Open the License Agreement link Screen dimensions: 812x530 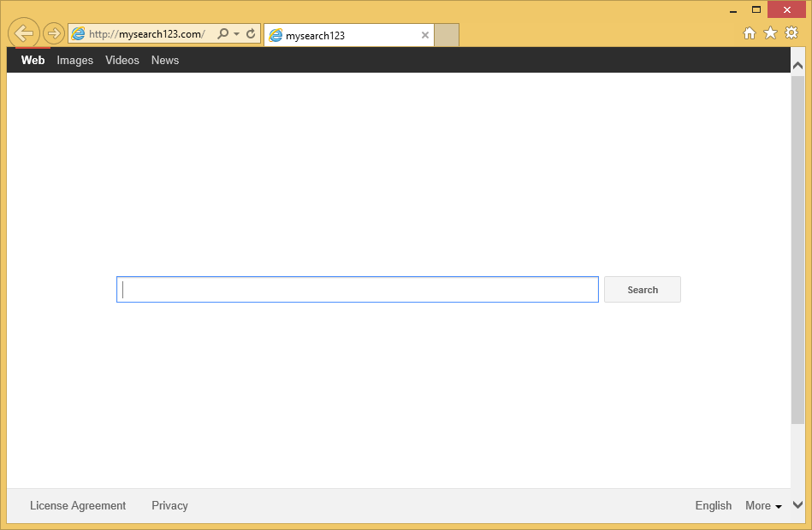tap(78, 506)
